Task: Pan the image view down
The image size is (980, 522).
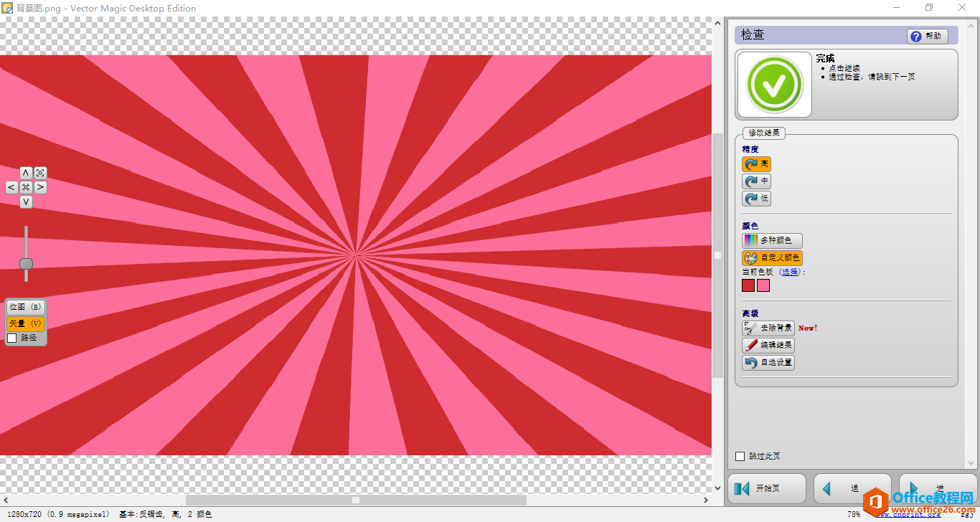Action: (26, 202)
